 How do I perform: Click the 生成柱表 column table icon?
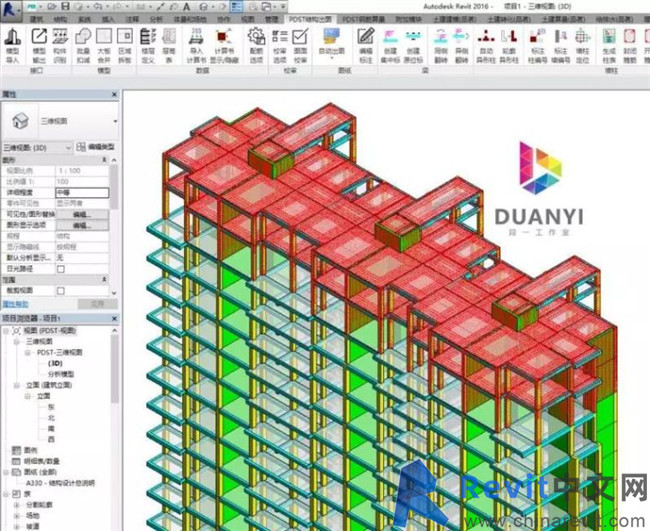pos(609,36)
